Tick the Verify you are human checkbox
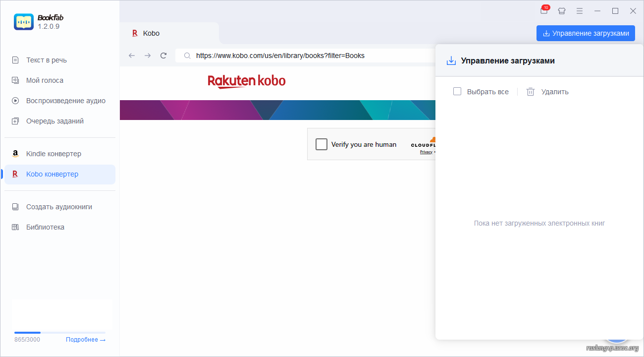This screenshot has height=357, width=644. [322, 144]
